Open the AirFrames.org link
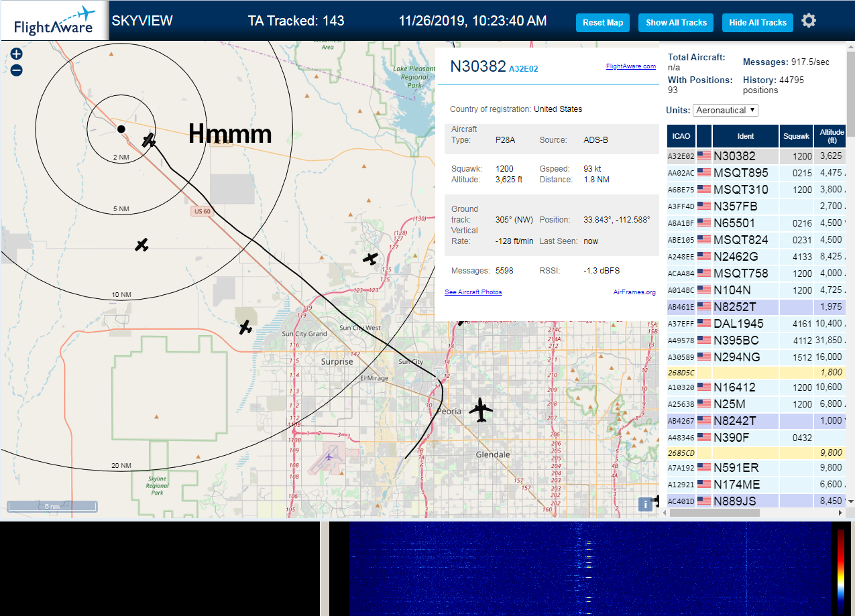The image size is (855, 616). point(634,292)
